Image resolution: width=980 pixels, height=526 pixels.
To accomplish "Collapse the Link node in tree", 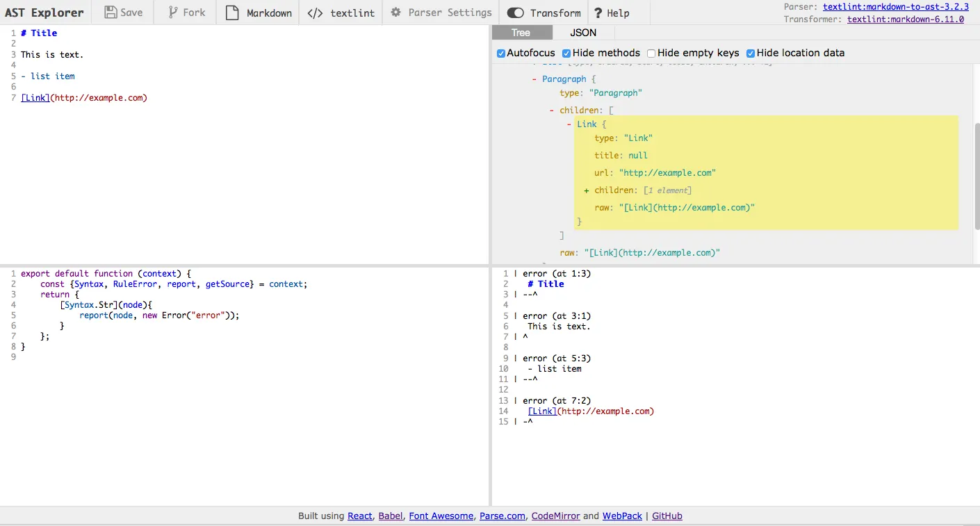I will pos(569,124).
